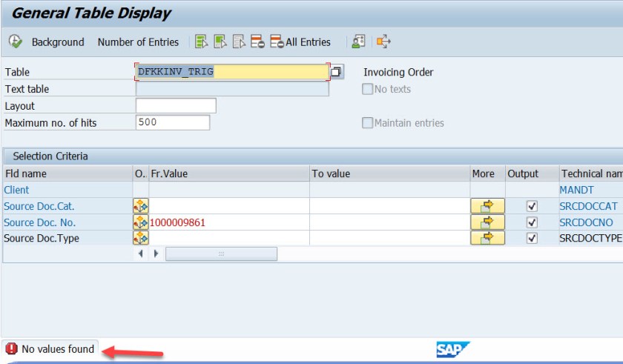Open More selection for Source Doc. No.

487,222
